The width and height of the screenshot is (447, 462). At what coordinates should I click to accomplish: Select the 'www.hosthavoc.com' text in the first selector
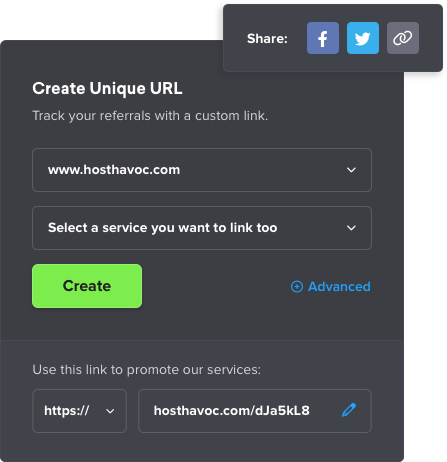(x=114, y=170)
